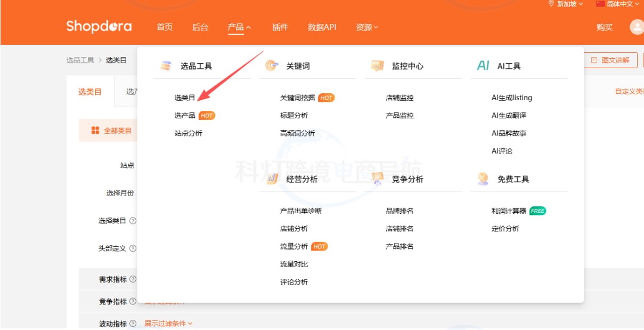Click help icon beside 选择类目
The height and width of the screenshot is (330, 644).
tap(133, 221)
